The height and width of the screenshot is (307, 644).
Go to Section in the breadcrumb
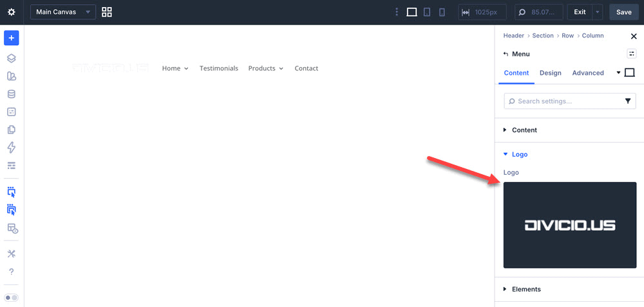click(543, 36)
